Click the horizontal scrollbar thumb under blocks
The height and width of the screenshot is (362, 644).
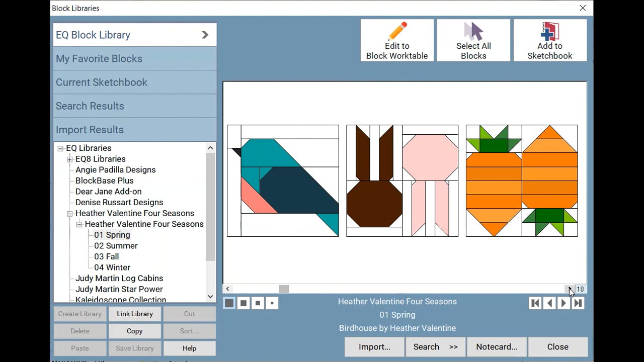(284, 289)
